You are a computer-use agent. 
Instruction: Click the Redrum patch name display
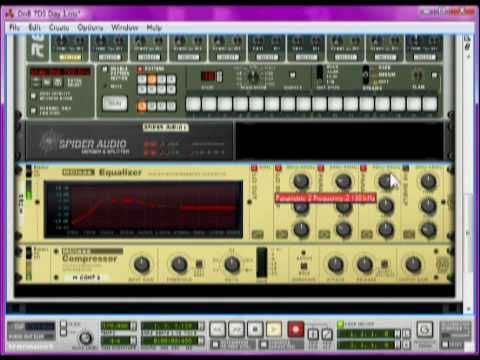point(61,72)
